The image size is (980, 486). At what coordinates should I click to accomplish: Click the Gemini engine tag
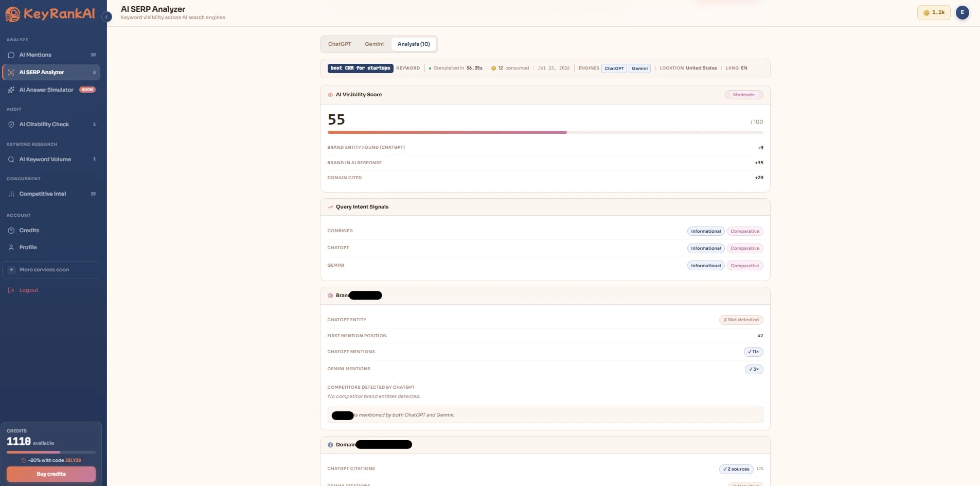click(x=639, y=68)
